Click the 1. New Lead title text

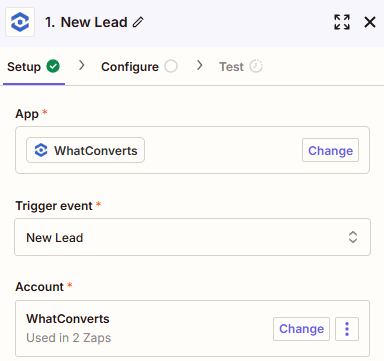pyautogui.click(x=86, y=22)
